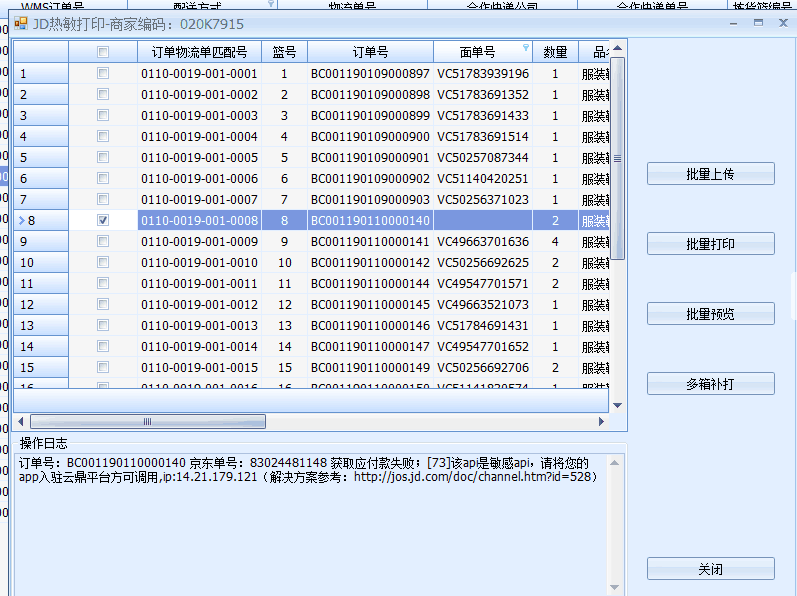Select order cell BC001190110000146
Viewport: 797px width, 596px height.
(370, 325)
